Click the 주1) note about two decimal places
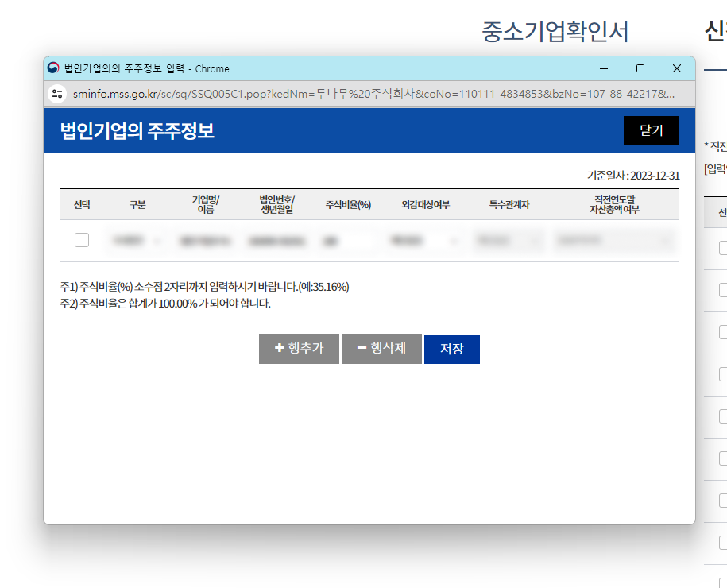Image resolution: width=727 pixels, height=588 pixels. (204, 287)
